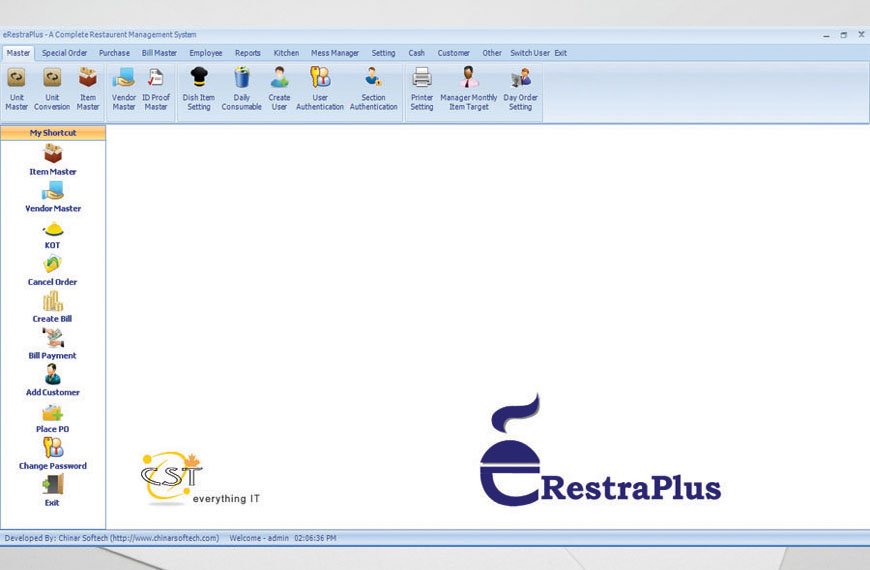Open the Cancel Order shortcut
The image size is (870, 570).
53,271
